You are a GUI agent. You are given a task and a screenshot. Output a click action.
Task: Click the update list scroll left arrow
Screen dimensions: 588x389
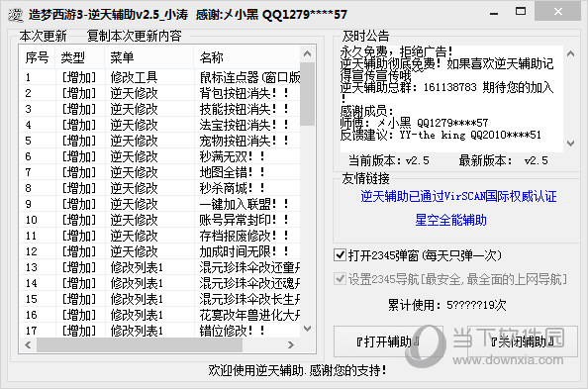28,344
